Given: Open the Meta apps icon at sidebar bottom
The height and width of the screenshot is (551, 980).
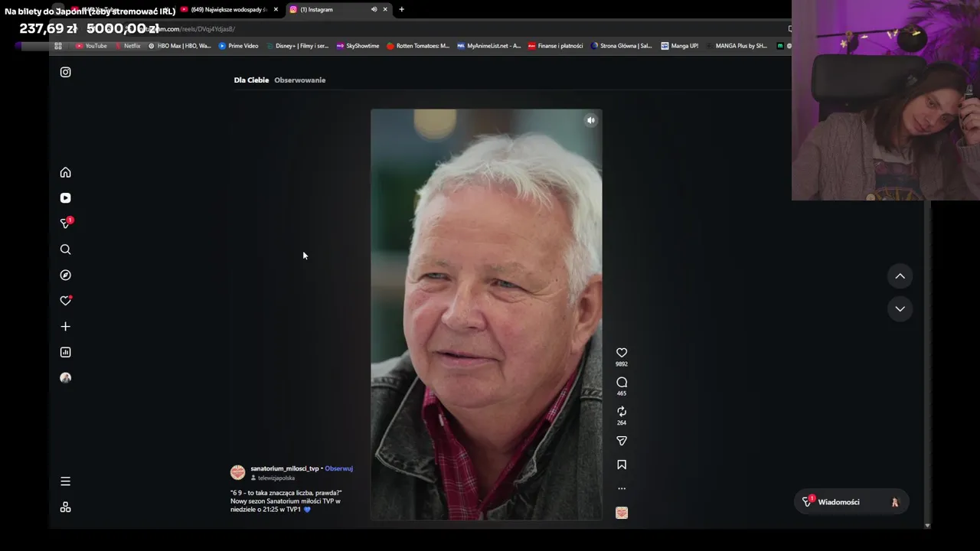Looking at the screenshot, I should (x=65, y=507).
